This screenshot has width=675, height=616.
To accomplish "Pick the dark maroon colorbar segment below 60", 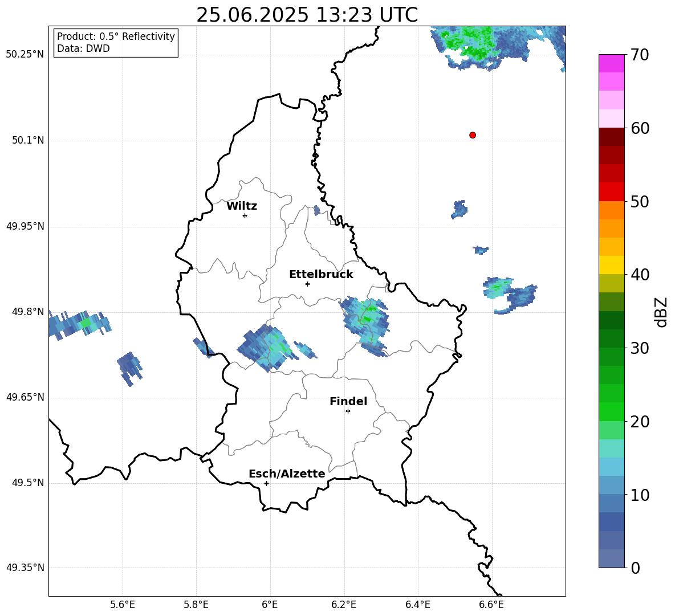I will tap(612, 137).
